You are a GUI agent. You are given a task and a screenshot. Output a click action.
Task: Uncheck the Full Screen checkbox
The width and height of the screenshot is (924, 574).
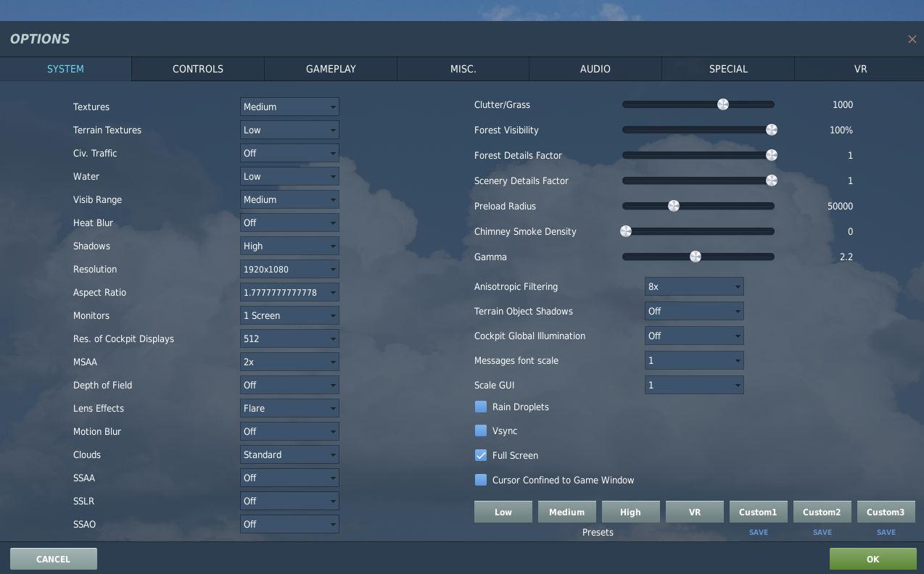[x=481, y=455]
